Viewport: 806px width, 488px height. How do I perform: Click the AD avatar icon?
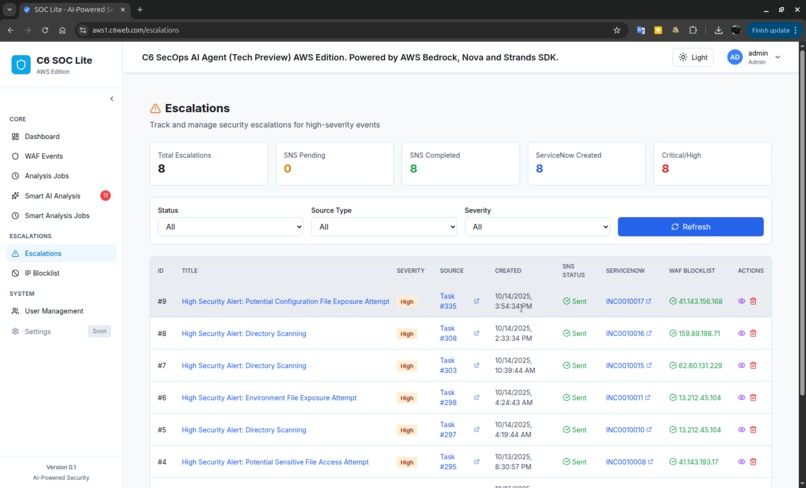735,57
